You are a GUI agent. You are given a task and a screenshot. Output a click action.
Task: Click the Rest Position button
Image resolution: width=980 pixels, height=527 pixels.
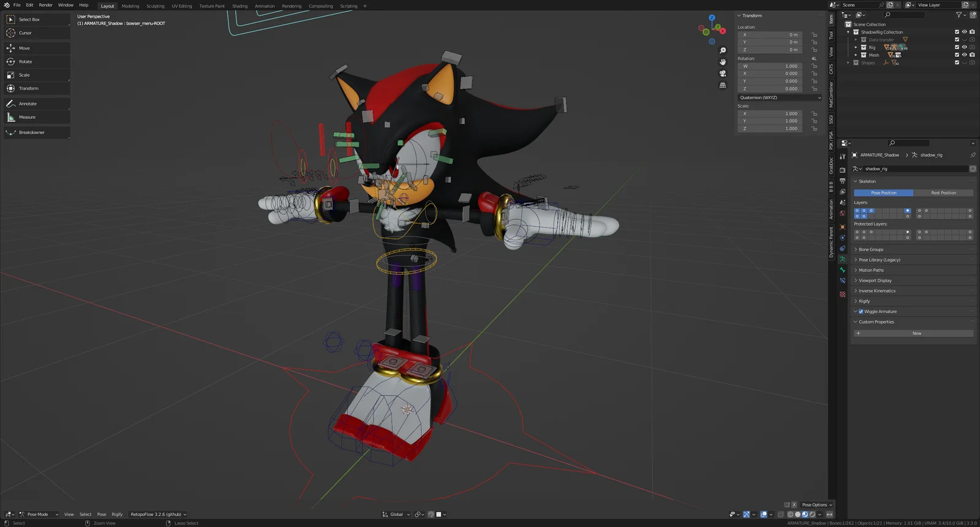(x=943, y=193)
